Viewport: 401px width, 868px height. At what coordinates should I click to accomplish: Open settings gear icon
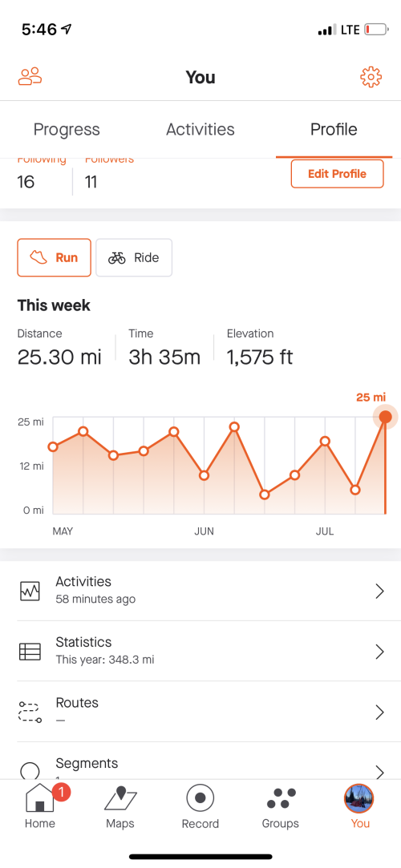point(371,77)
